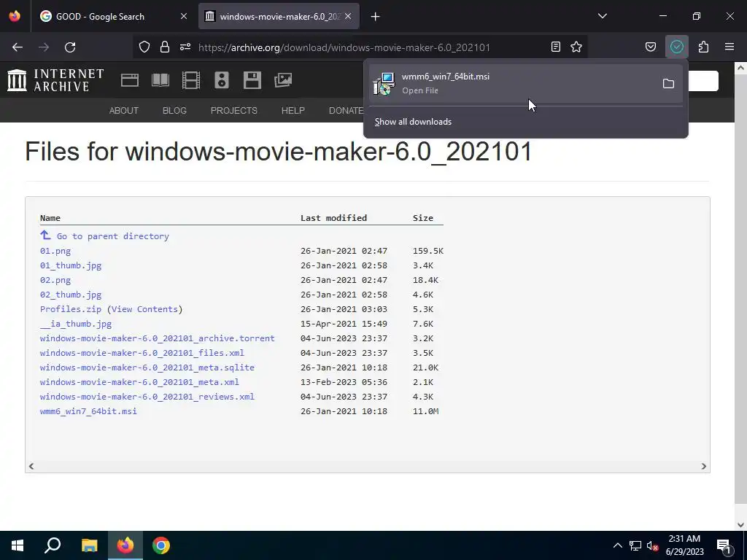747x560 pixels.
Task: Click the right arrow of horizontal scrollbar
Action: point(704,466)
